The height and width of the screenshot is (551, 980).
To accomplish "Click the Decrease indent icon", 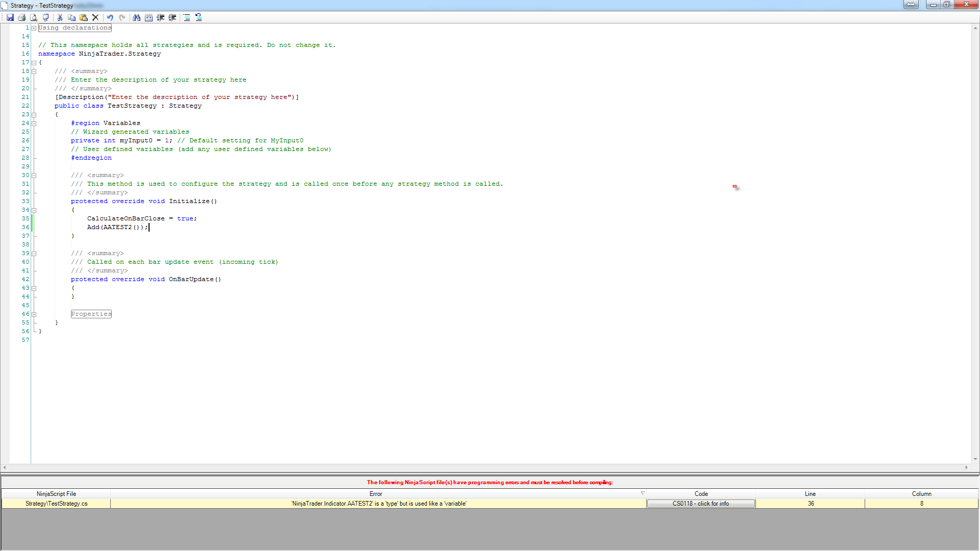I will (x=161, y=17).
